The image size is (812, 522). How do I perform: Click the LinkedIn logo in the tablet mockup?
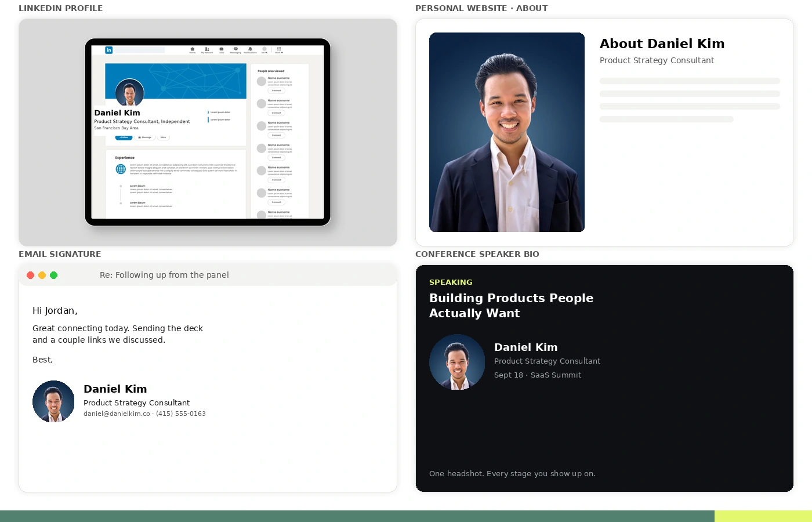pos(108,50)
